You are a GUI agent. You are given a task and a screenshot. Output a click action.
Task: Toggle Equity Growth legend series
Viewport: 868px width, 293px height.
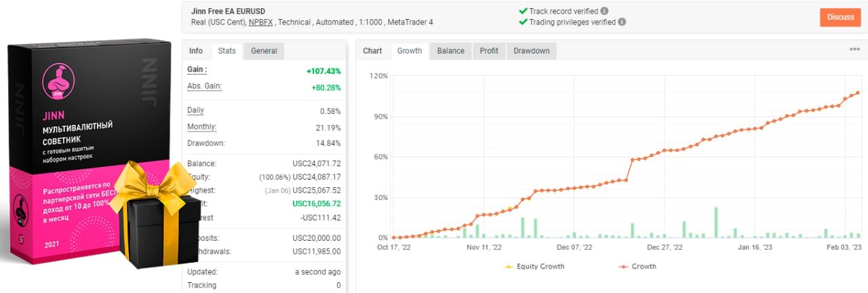pyautogui.click(x=535, y=267)
